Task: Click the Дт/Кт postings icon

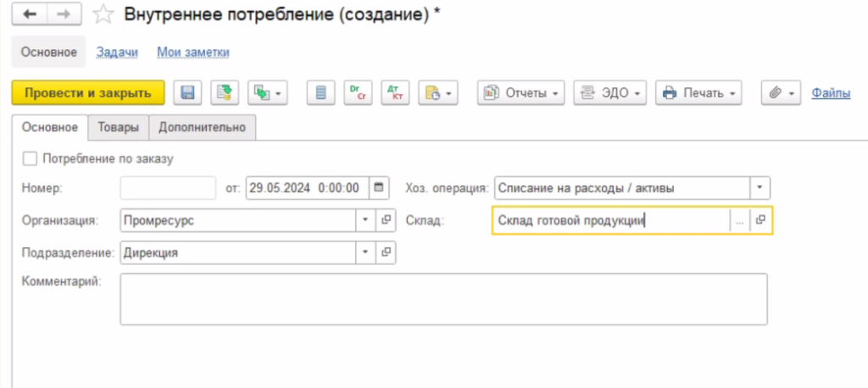Action: (393, 93)
